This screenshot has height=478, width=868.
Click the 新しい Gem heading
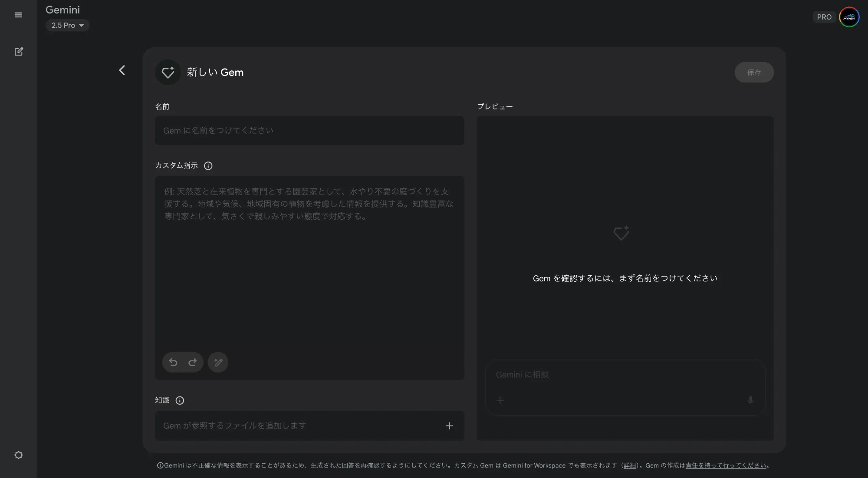(215, 72)
